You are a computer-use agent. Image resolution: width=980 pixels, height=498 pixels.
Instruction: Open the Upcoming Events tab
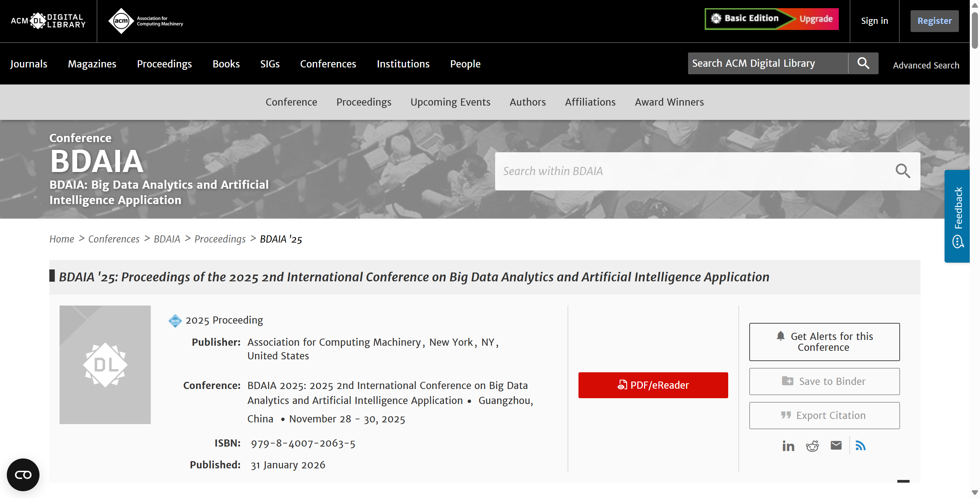(450, 102)
